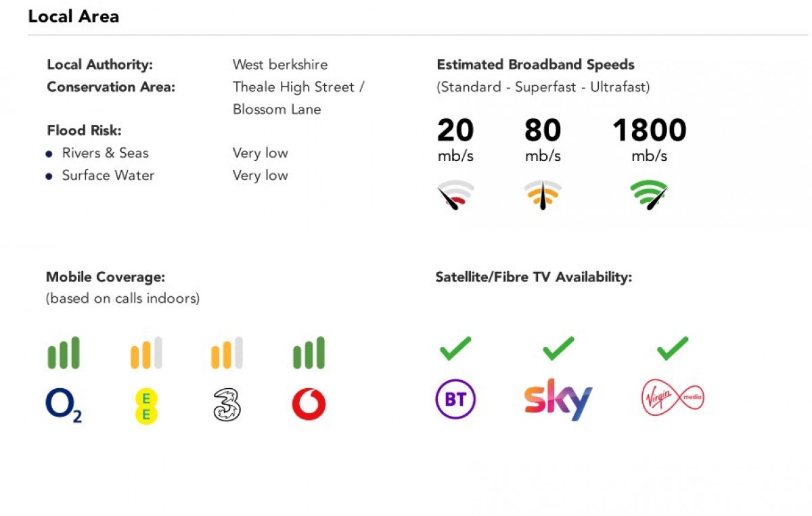Click the EE orange signal bars

tap(145, 353)
